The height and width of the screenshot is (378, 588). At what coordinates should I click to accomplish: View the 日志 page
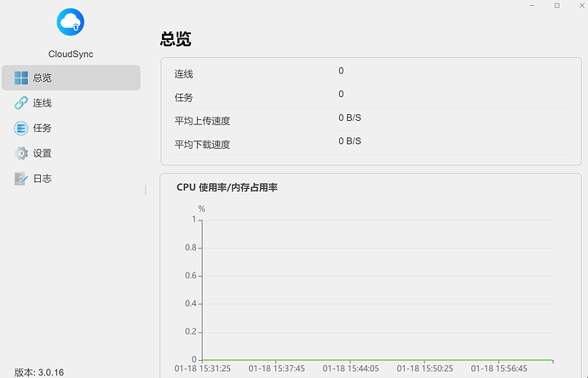(72, 179)
